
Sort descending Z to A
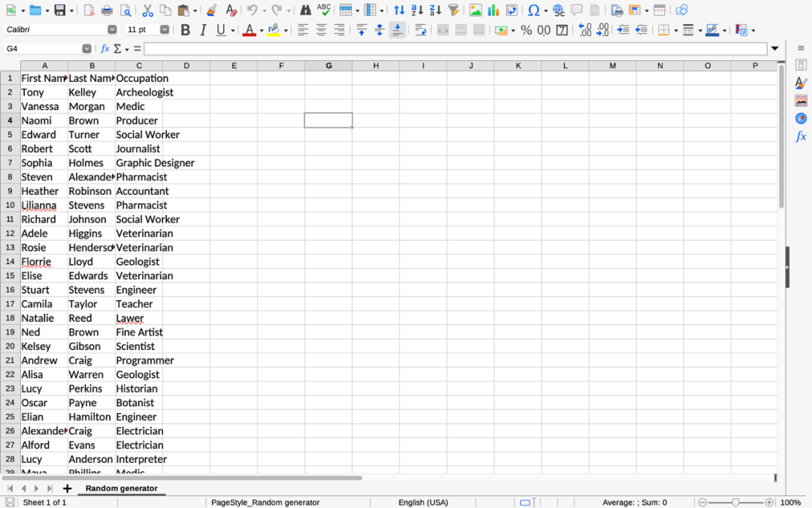[x=435, y=10]
